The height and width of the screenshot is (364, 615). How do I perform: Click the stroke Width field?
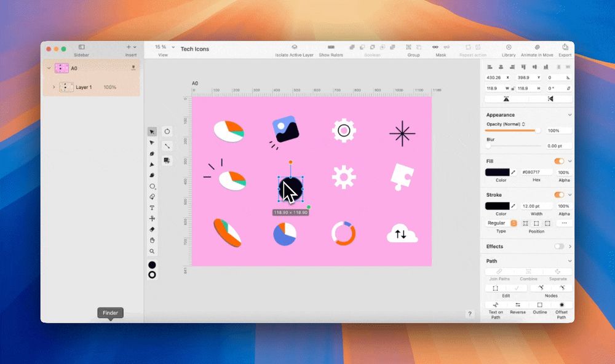[x=536, y=206]
